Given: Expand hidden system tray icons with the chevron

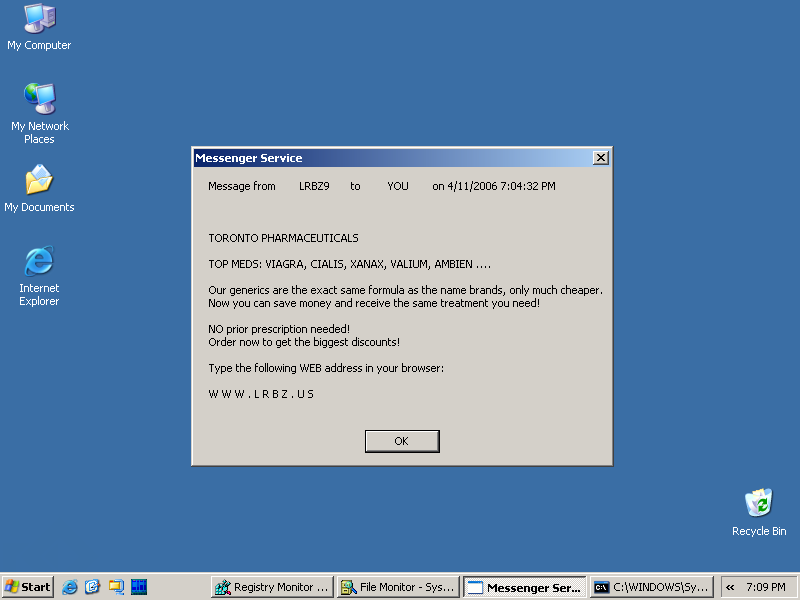Looking at the screenshot, I should point(730,587).
